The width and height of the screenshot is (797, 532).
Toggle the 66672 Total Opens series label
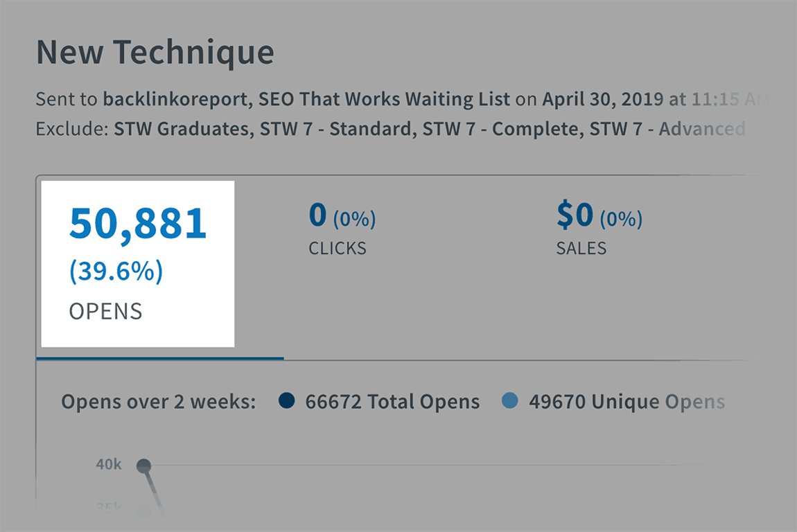392,402
